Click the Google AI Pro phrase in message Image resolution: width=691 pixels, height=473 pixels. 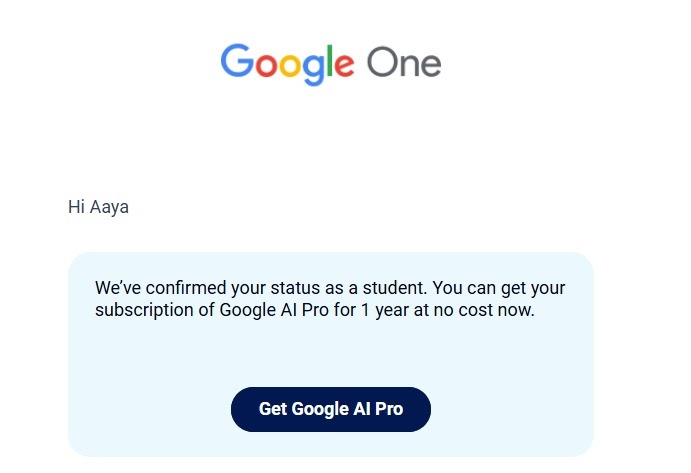[x=274, y=310]
